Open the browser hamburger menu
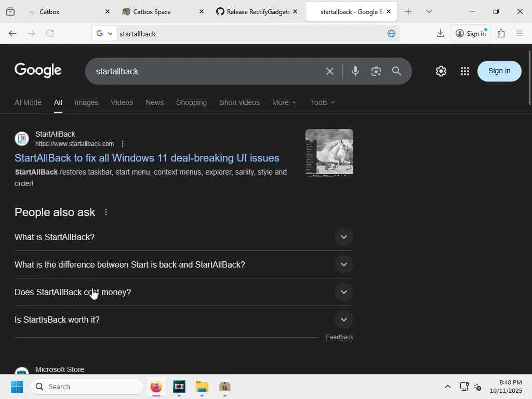This screenshot has height=399, width=532. [x=520, y=33]
